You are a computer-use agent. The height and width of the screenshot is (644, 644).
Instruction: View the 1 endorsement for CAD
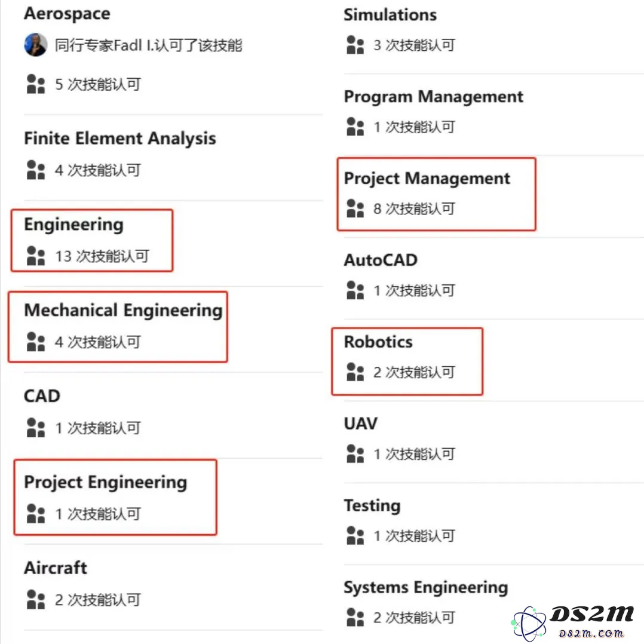pyautogui.click(x=98, y=428)
